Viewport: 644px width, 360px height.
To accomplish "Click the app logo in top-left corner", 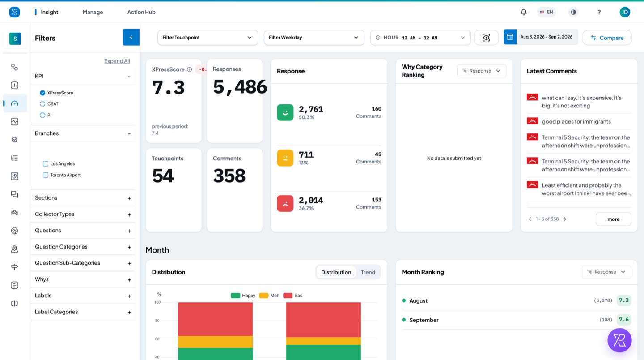I will (x=14, y=12).
